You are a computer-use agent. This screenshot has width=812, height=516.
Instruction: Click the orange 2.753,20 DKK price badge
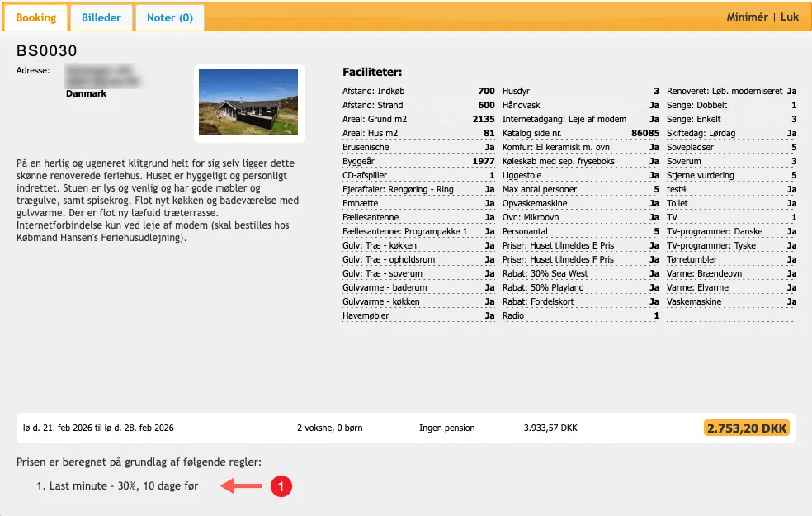pyautogui.click(x=746, y=428)
